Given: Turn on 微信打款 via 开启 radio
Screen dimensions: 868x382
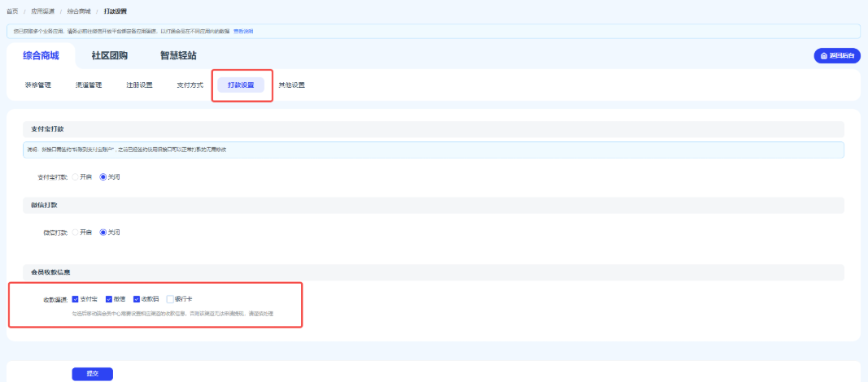Looking at the screenshot, I should [75, 232].
